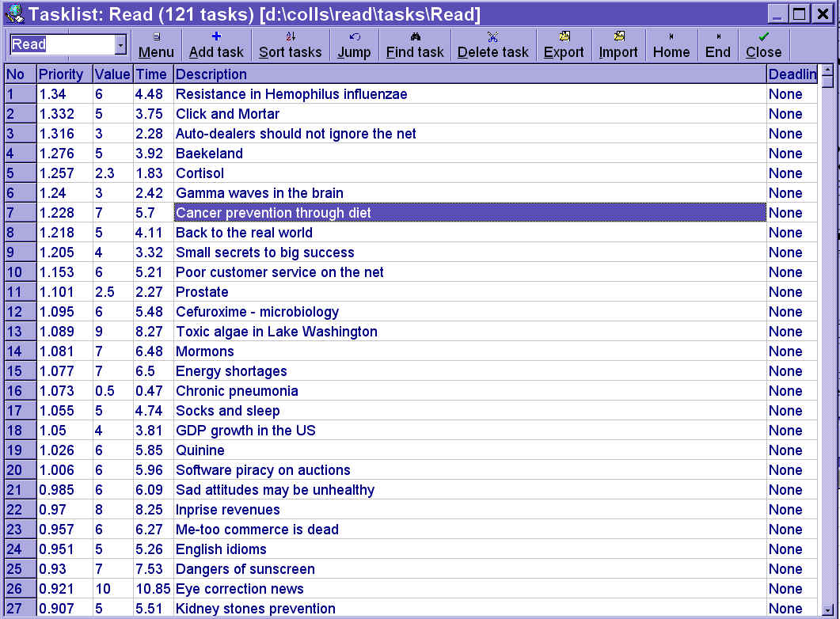
Task: Click the scrollbar up arrow
Action: point(827,74)
